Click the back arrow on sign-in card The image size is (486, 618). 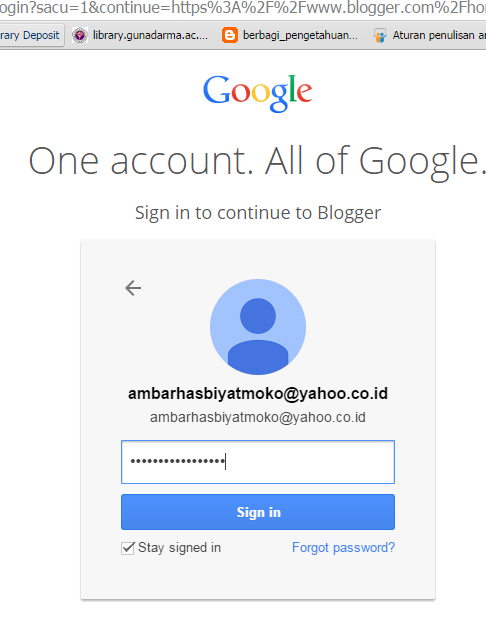[x=133, y=288]
